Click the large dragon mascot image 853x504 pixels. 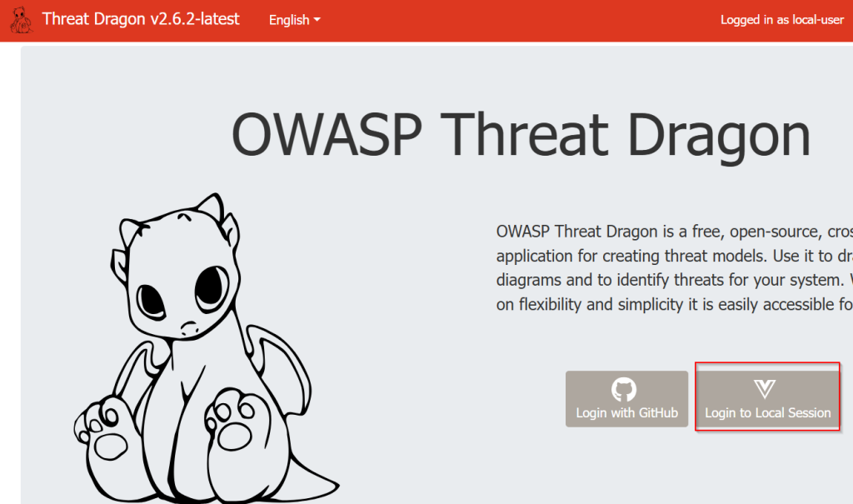[x=207, y=348]
